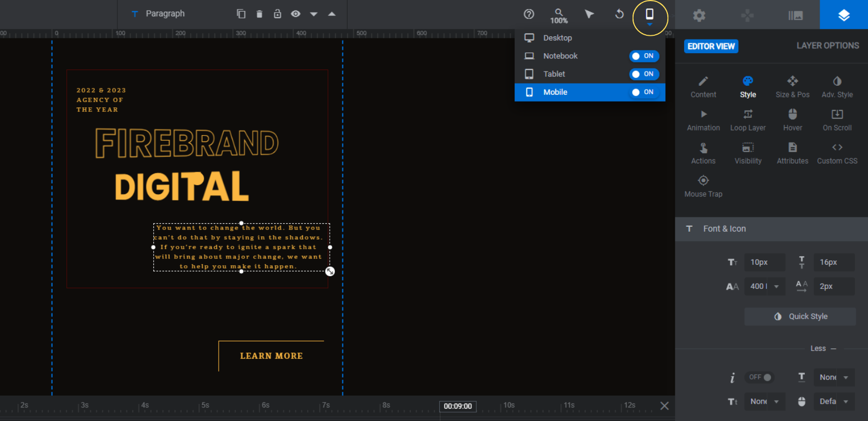Select the Agency of the Year text
Screen dimensions: 868x421
(x=101, y=100)
